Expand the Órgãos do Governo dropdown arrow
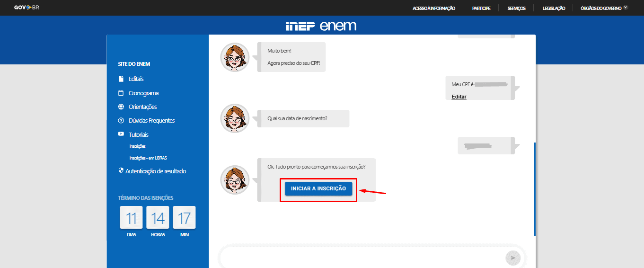The width and height of the screenshot is (644, 268). click(626, 8)
